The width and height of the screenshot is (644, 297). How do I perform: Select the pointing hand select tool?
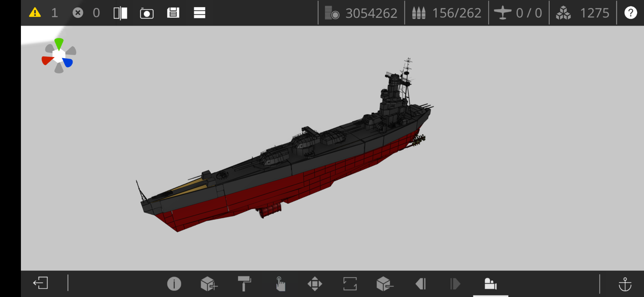click(280, 284)
